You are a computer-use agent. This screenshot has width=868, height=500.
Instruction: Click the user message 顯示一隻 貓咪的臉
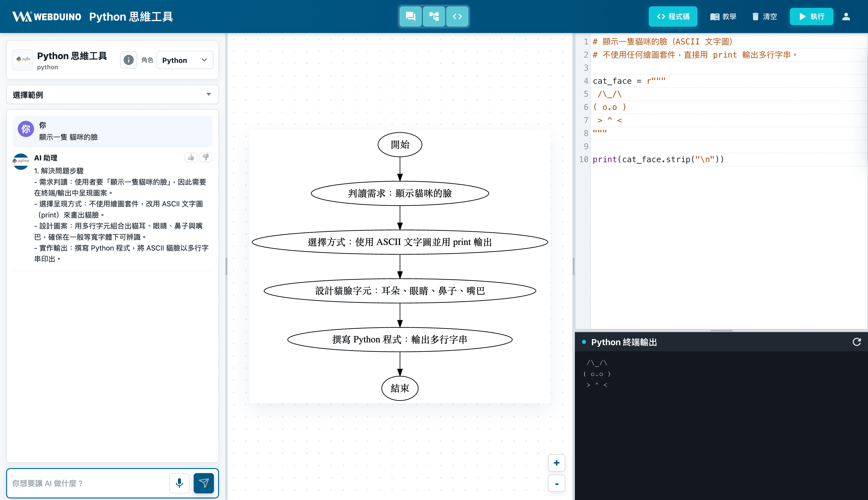click(68, 137)
